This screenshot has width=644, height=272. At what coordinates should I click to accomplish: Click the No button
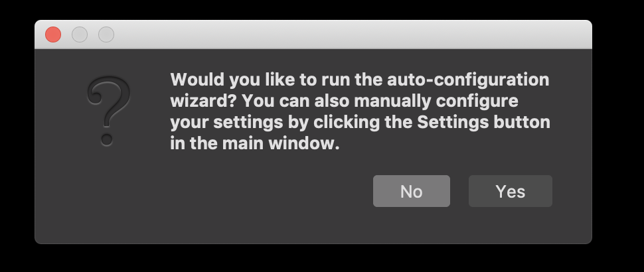411,191
